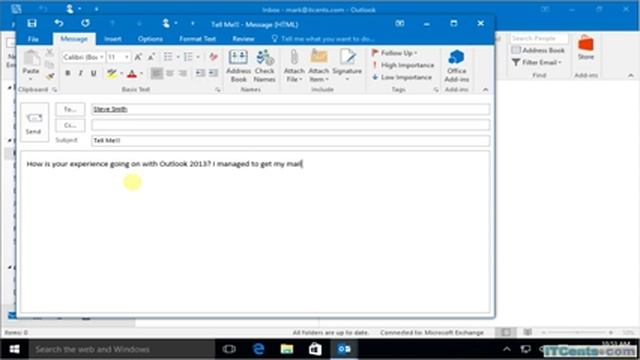
Task: Insert a numbered list
Action: pos(188,57)
